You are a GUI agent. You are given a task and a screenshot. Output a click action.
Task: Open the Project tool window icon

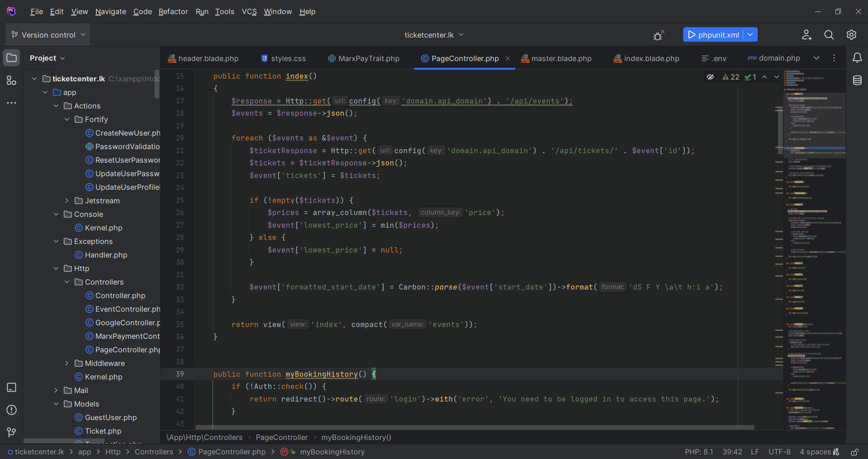(11, 58)
